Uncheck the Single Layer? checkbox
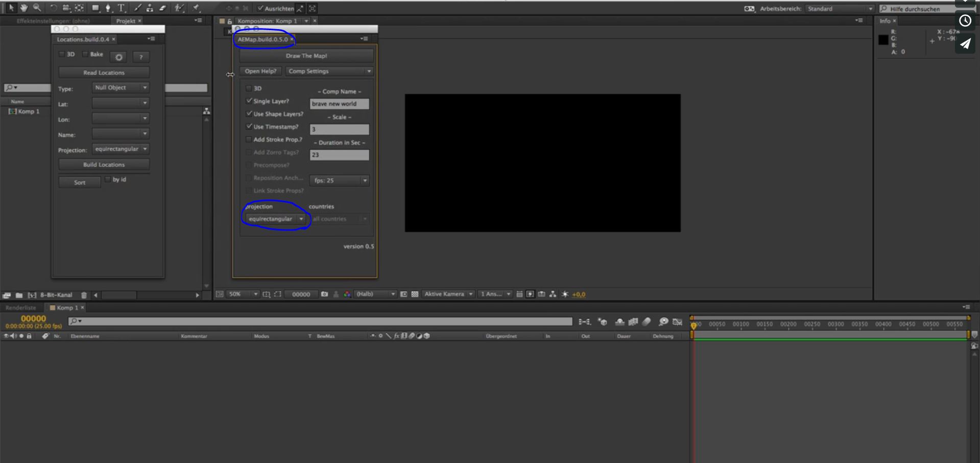 coord(249,101)
